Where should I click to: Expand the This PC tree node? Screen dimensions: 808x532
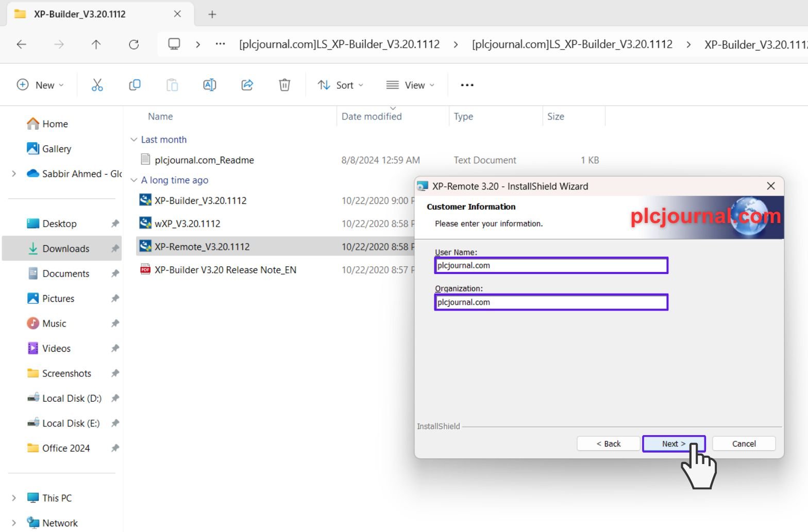(x=13, y=498)
